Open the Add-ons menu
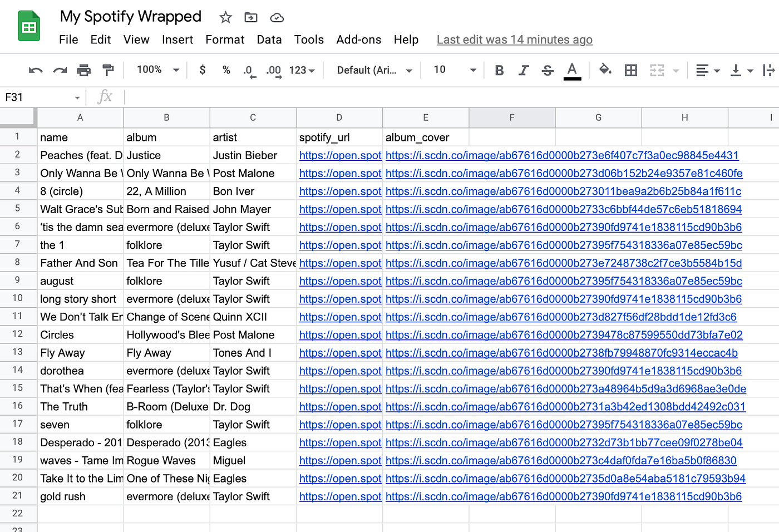The width and height of the screenshot is (779, 532). [x=359, y=40]
